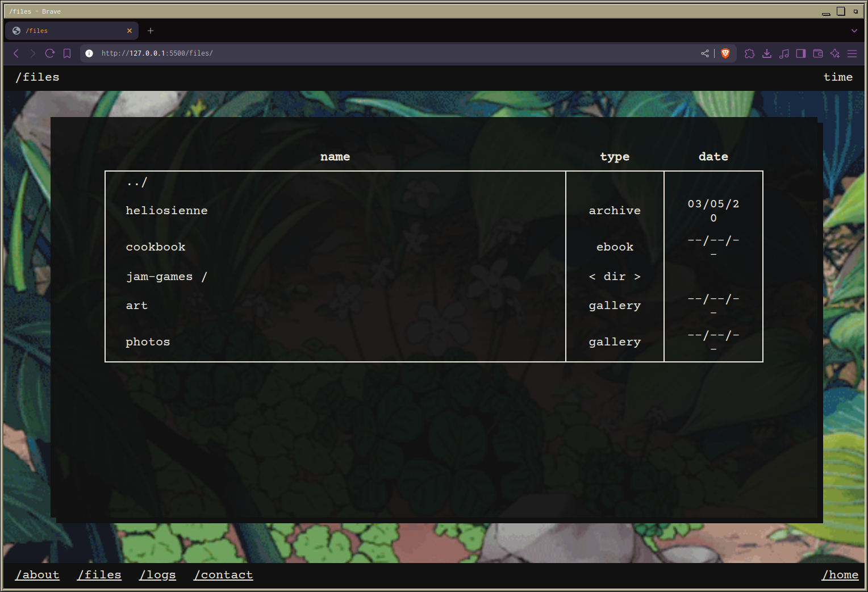Open the Downloads icon in the toolbar
868x592 pixels.
point(766,53)
